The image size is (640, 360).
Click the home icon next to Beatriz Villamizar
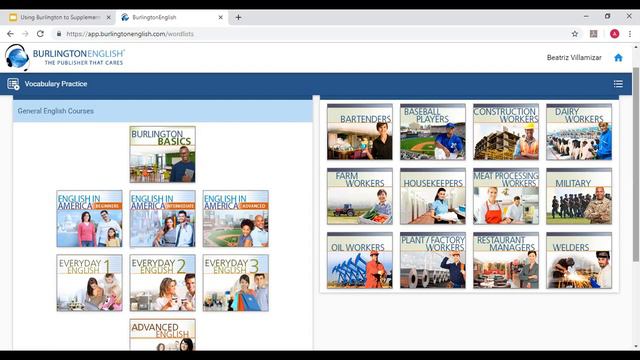(618, 58)
